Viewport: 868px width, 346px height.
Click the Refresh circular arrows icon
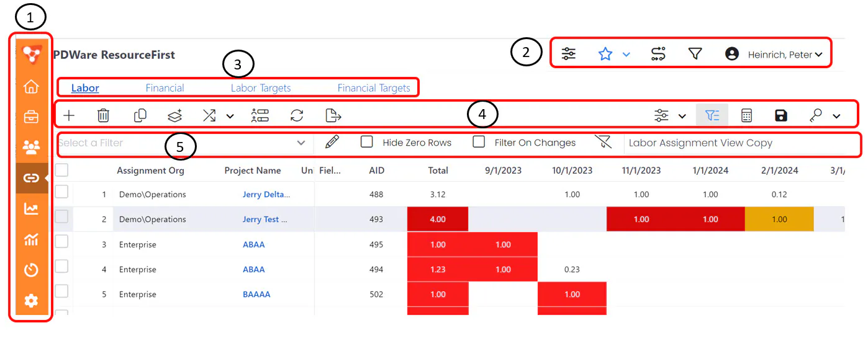click(297, 115)
